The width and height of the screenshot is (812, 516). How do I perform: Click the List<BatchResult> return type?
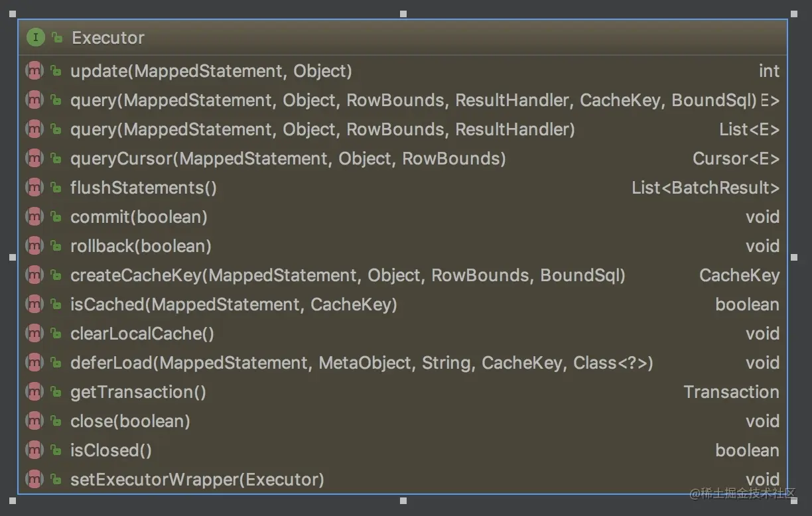pos(706,188)
